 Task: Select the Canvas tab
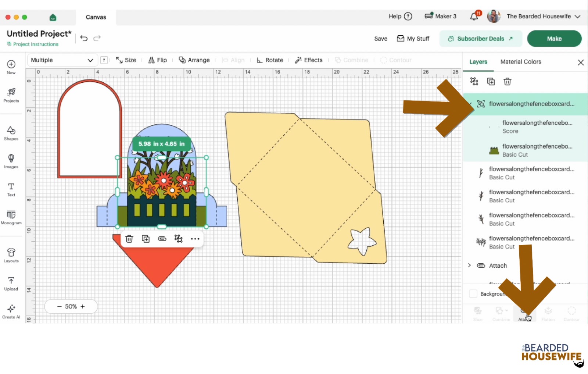point(96,17)
